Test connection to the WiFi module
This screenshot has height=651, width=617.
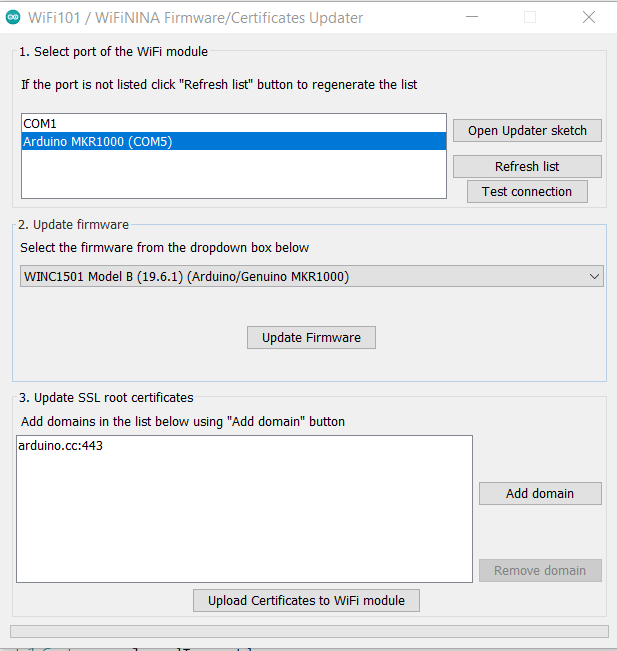527,191
